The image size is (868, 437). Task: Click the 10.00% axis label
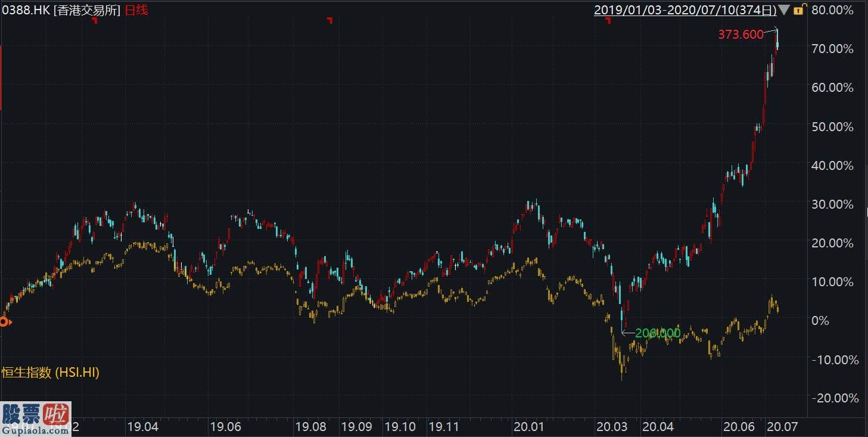click(x=832, y=281)
